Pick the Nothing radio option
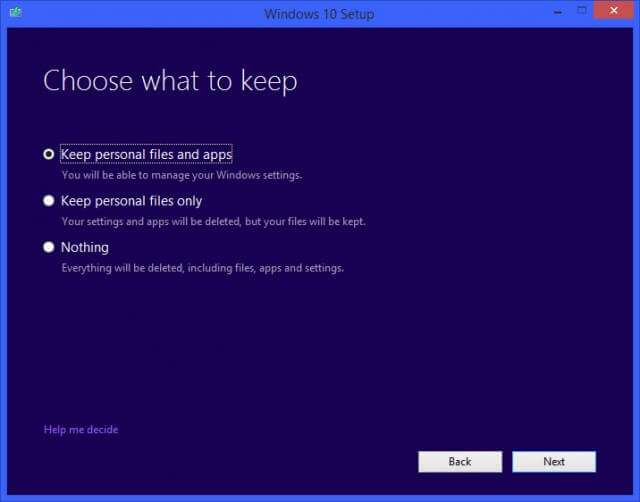The width and height of the screenshot is (640, 502). tap(49, 247)
